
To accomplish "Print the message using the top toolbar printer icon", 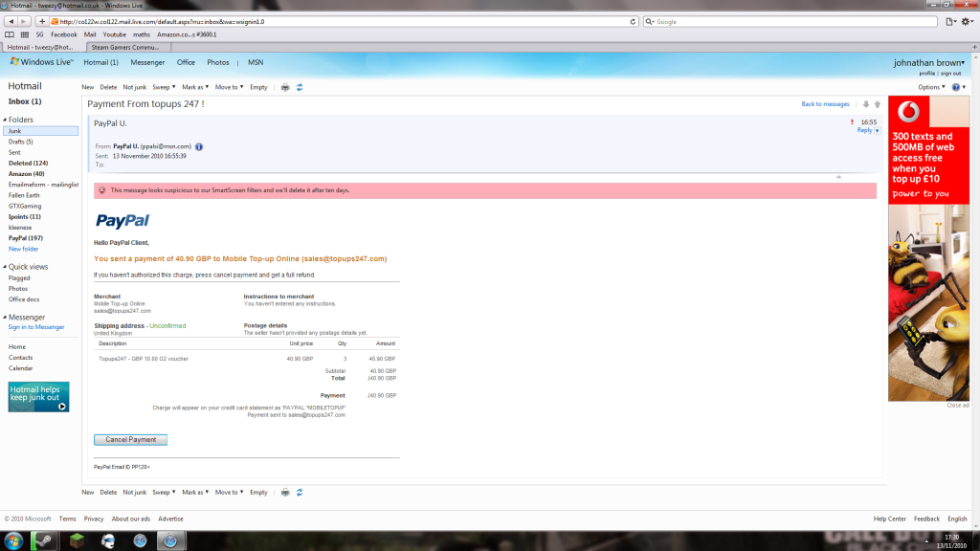I will click(285, 87).
